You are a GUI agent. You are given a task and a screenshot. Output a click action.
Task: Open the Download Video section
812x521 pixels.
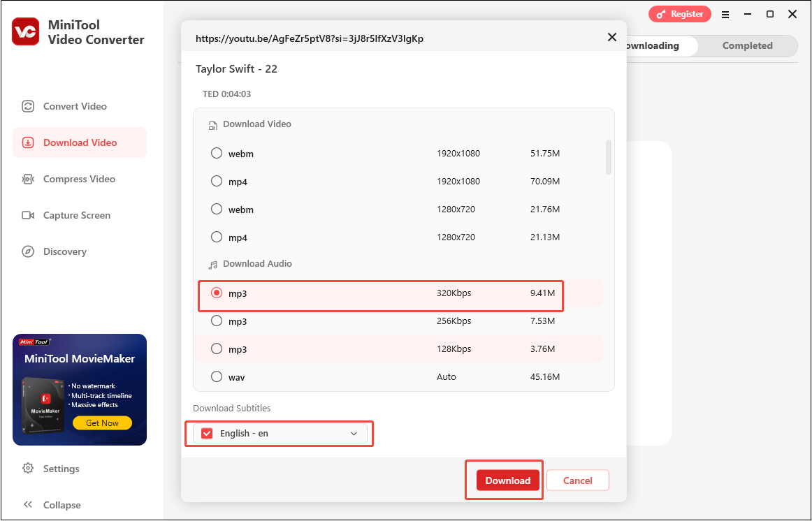[x=80, y=142]
